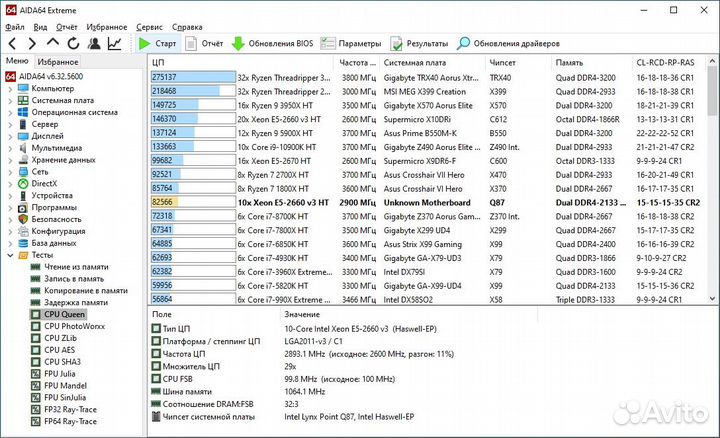Expand the Системная плата tree node

10,101
